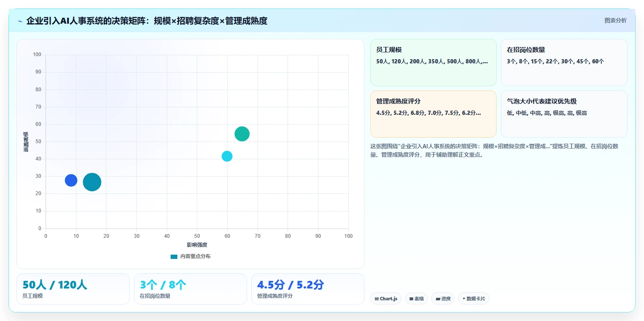Viewport: 644px width, 321px height.
Task: Click the Chart.js tag
Action: coord(386,299)
